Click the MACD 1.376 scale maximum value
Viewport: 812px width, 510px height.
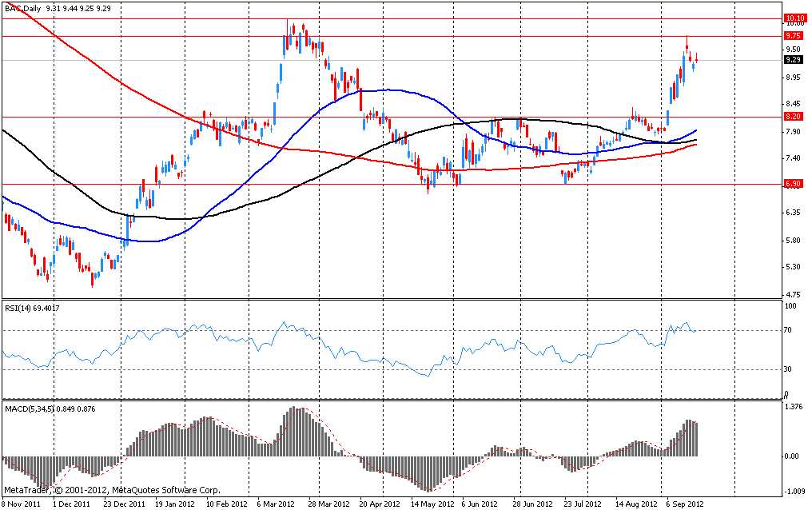(793, 408)
